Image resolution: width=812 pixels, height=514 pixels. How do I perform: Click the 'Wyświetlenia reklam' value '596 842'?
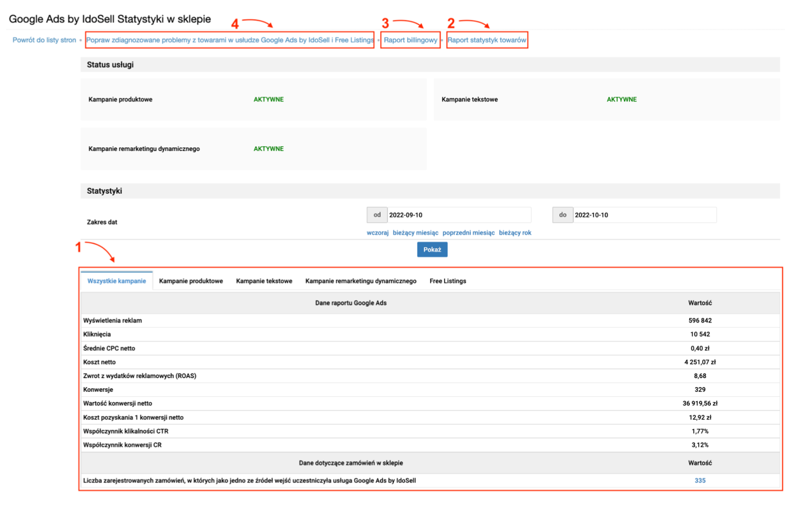coord(700,320)
